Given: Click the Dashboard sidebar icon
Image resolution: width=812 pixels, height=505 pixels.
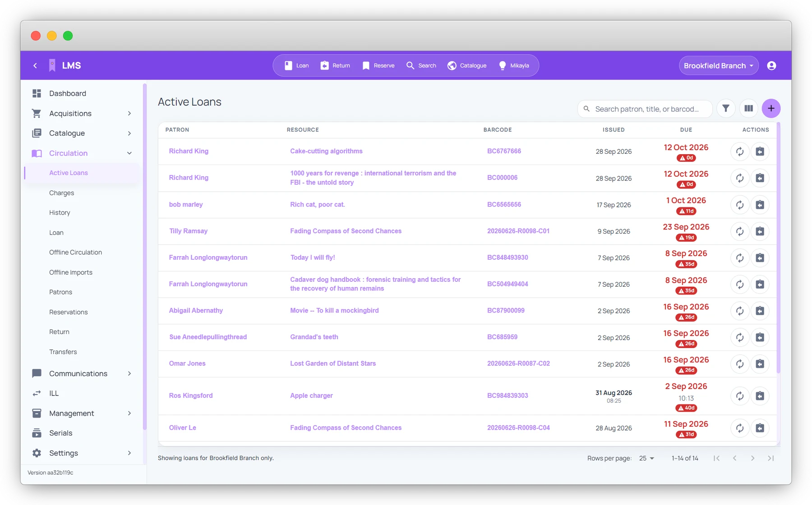Looking at the screenshot, I should click(x=37, y=93).
